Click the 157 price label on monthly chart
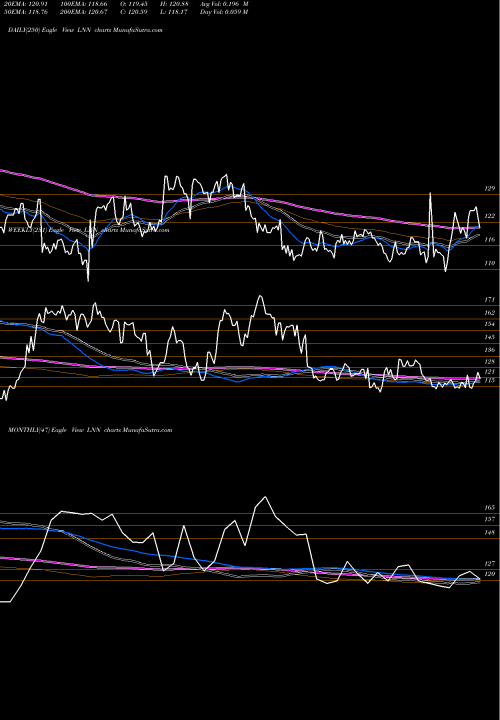This screenshot has height=720, width=500. (489, 519)
